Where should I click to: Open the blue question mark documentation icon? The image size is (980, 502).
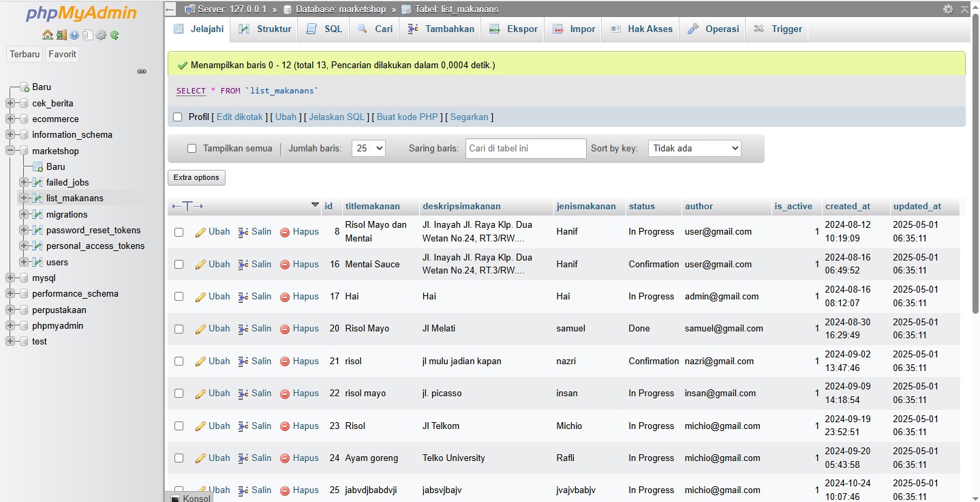[x=74, y=35]
